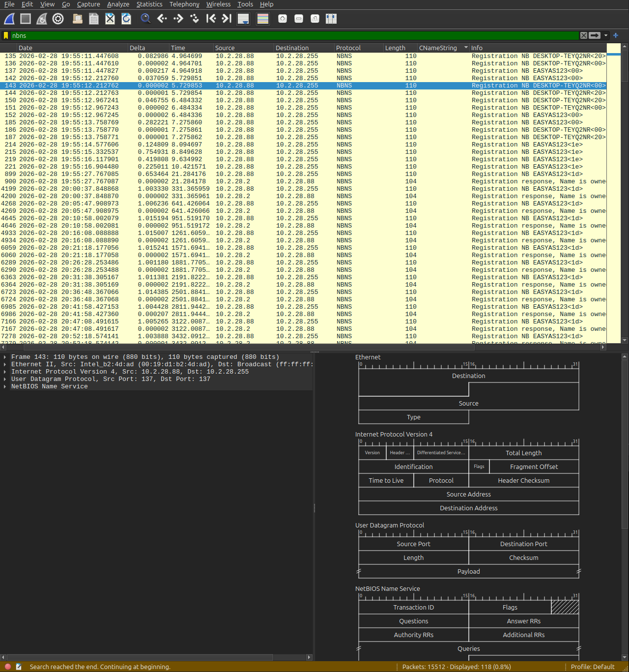Open the Telephony menu

click(x=184, y=4)
